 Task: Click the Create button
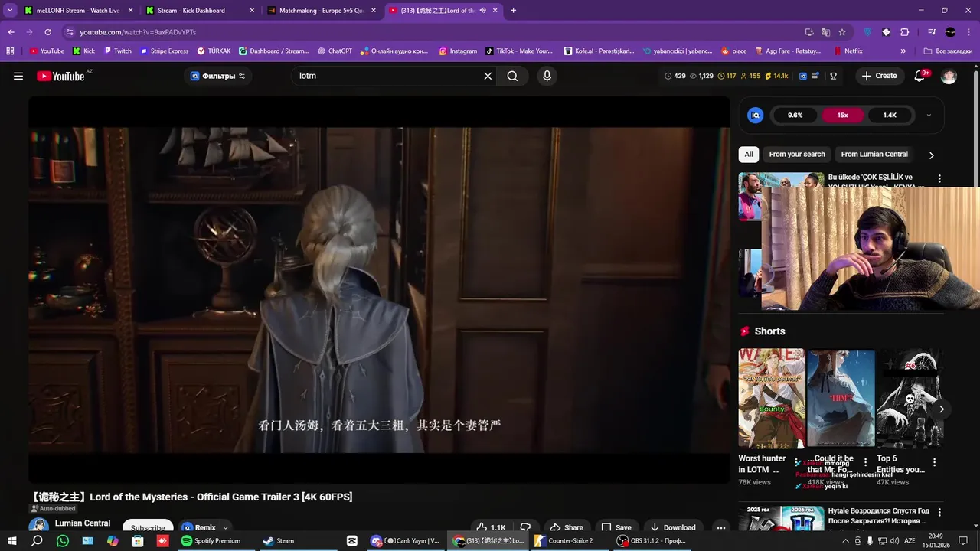click(x=879, y=76)
